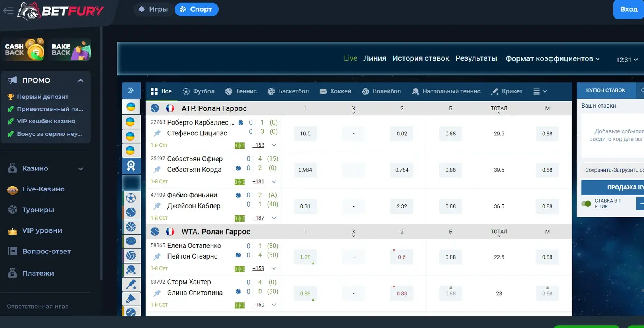Click the hockey puck icon in side strip
Viewport: 644px width, 328px height.
[x=131, y=241]
